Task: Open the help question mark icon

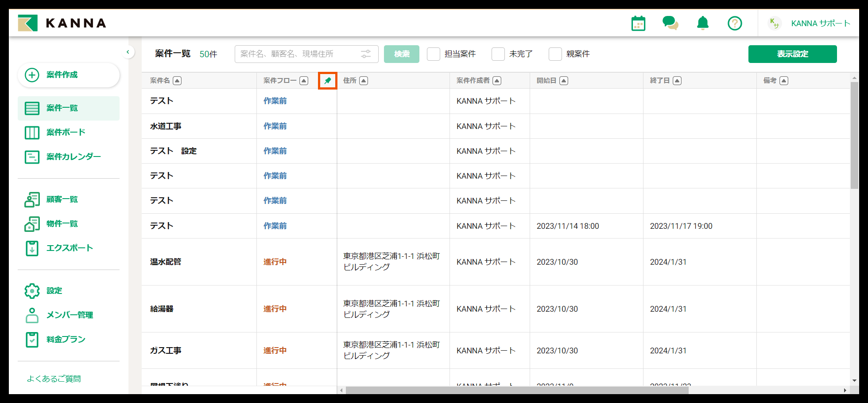Action: [735, 23]
